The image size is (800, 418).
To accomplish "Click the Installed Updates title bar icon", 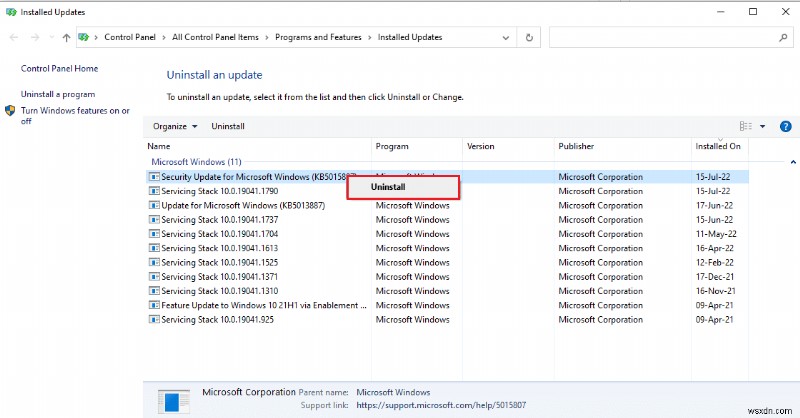I will pos(11,12).
